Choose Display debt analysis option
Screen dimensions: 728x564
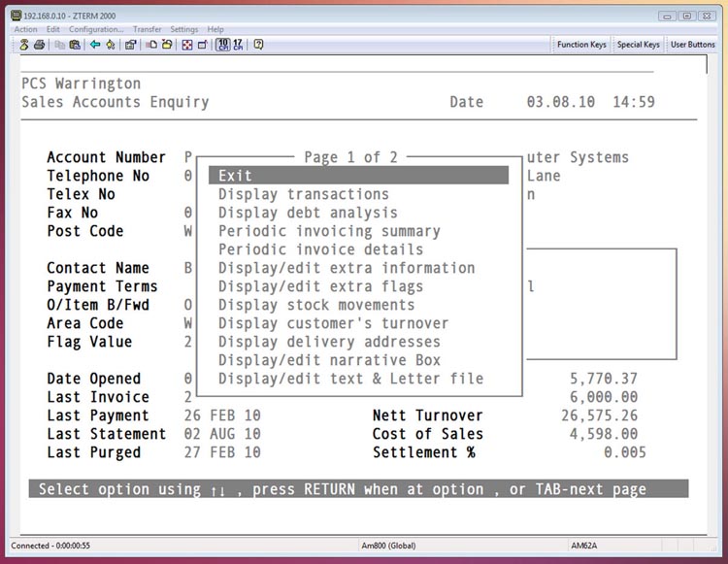click(308, 213)
